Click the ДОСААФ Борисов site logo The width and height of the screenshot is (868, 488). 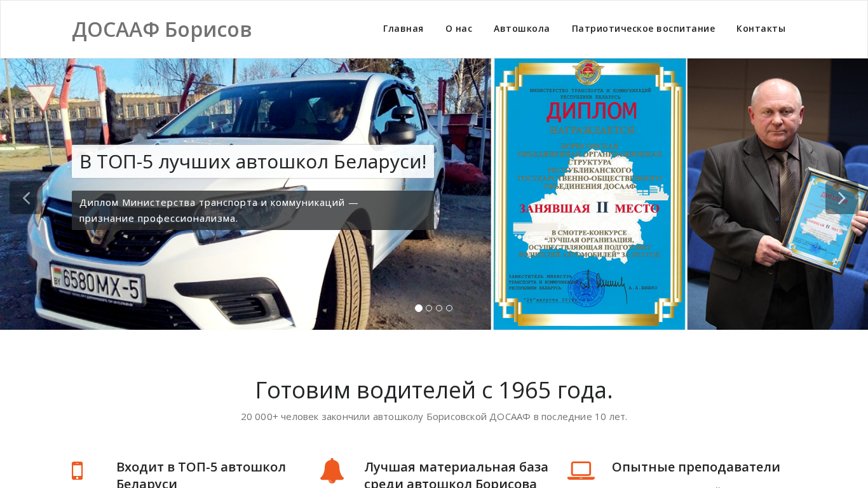click(x=162, y=30)
